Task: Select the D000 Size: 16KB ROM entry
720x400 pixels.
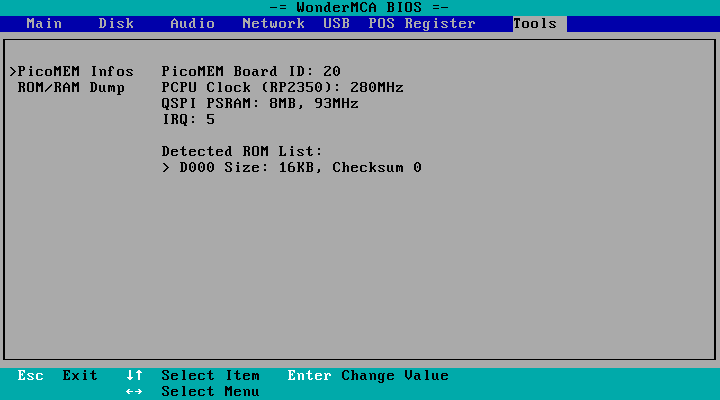Action: (292, 168)
